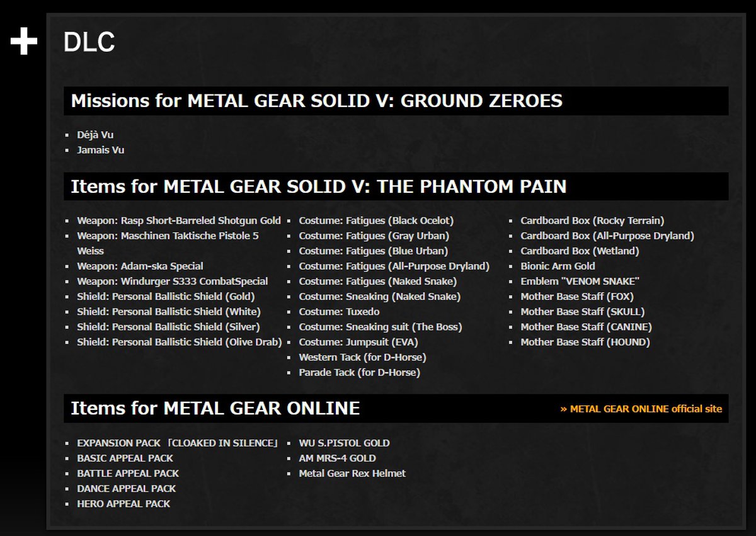Click the CLOAKED IN SILENCE expansion pack
Viewport: 756px width, 536px height.
[x=177, y=443]
